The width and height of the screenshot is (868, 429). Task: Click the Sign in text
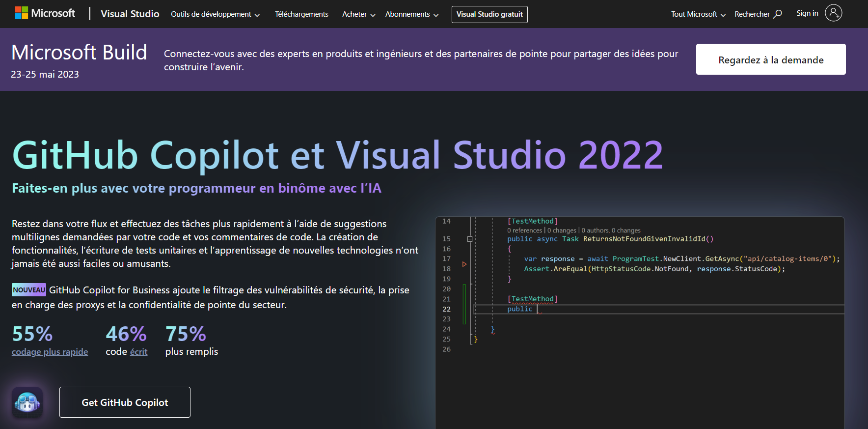coord(807,13)
